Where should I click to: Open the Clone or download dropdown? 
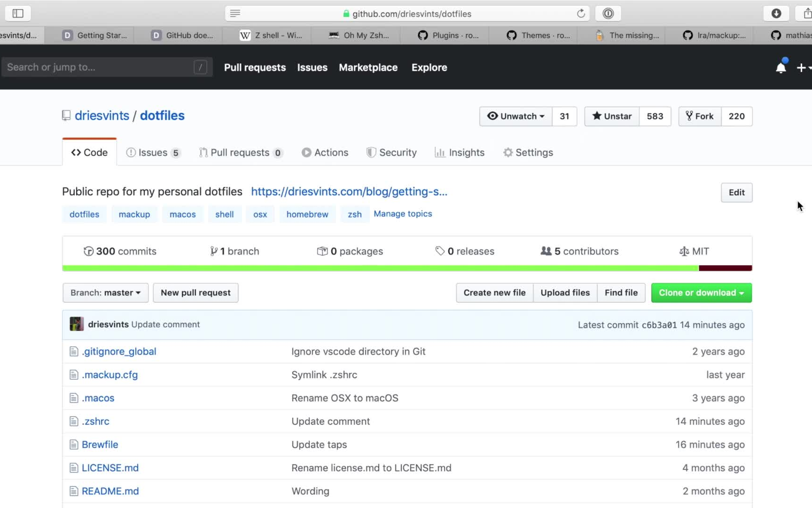(701, 293)
